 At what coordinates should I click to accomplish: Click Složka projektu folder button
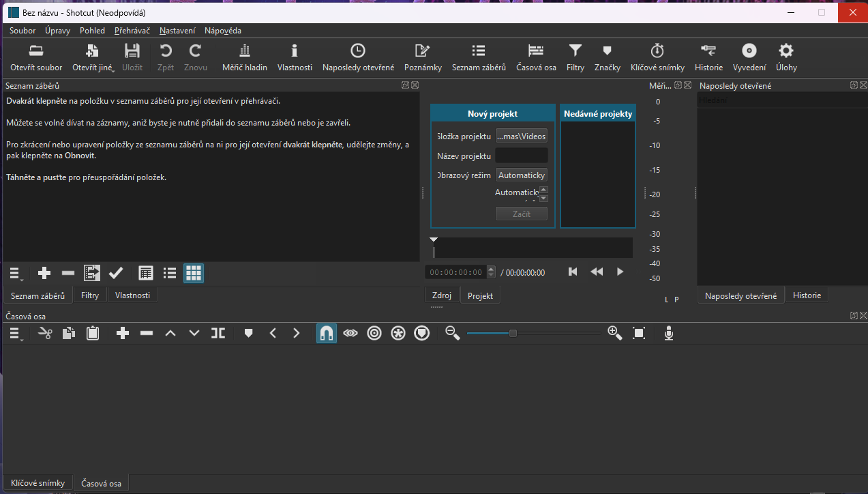[x=521, y=136]
